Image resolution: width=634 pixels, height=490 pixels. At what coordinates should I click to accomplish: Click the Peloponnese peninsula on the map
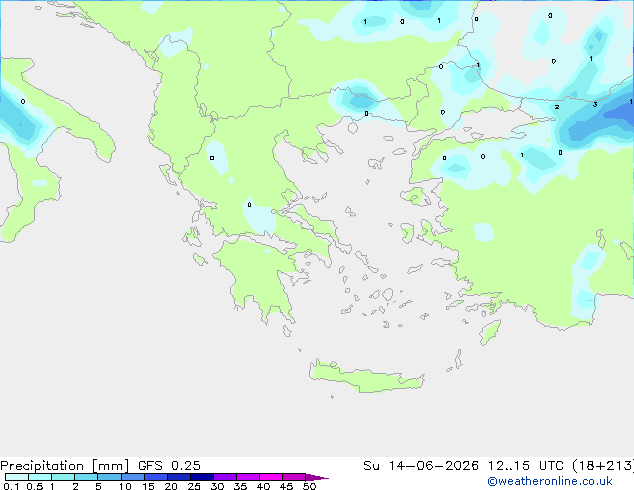point(259,277)
